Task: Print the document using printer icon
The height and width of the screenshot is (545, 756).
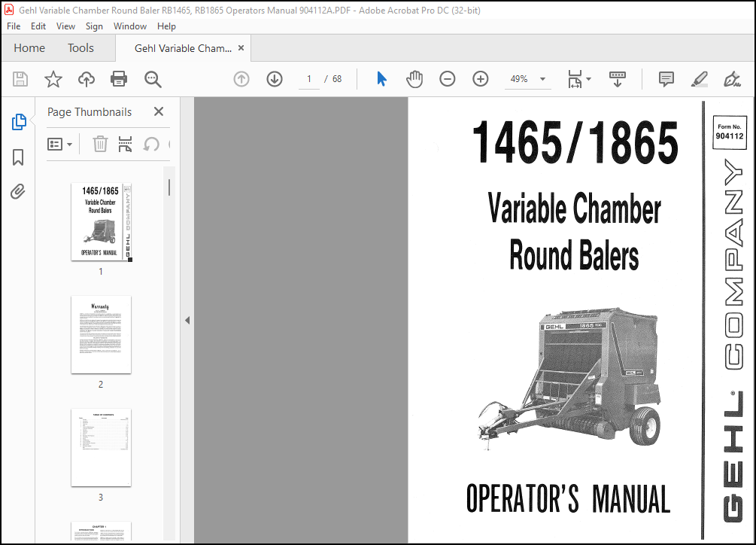Action: click(119, 79)
